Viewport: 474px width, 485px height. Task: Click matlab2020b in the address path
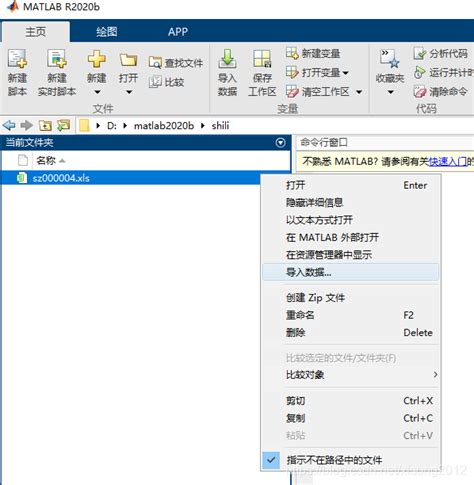click(164, 126)
